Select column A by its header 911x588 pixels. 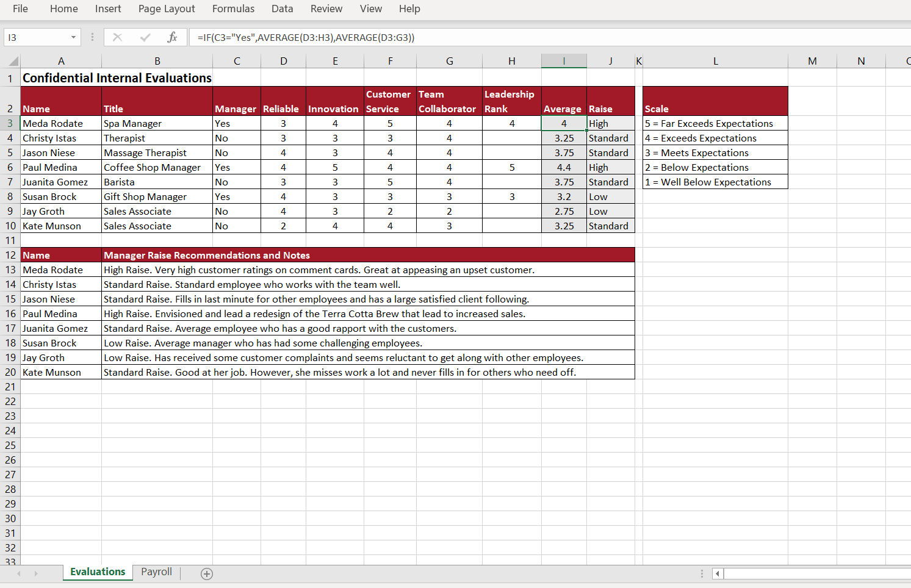[61, 61]
